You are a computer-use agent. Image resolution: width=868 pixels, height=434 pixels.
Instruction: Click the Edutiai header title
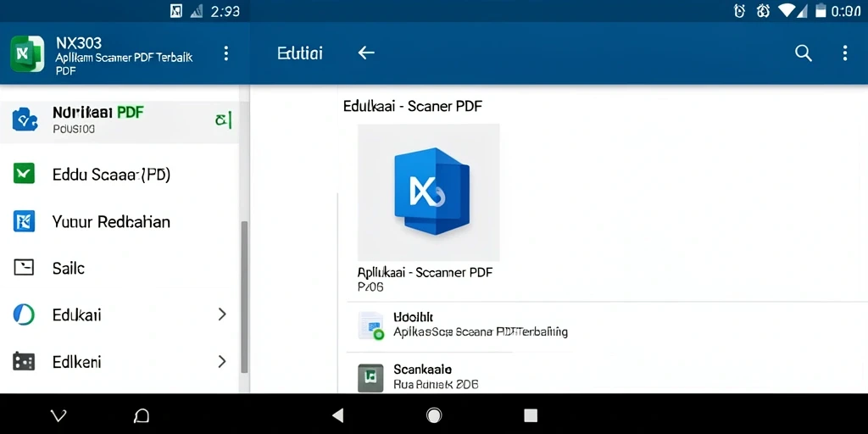[x=299, y=53]
